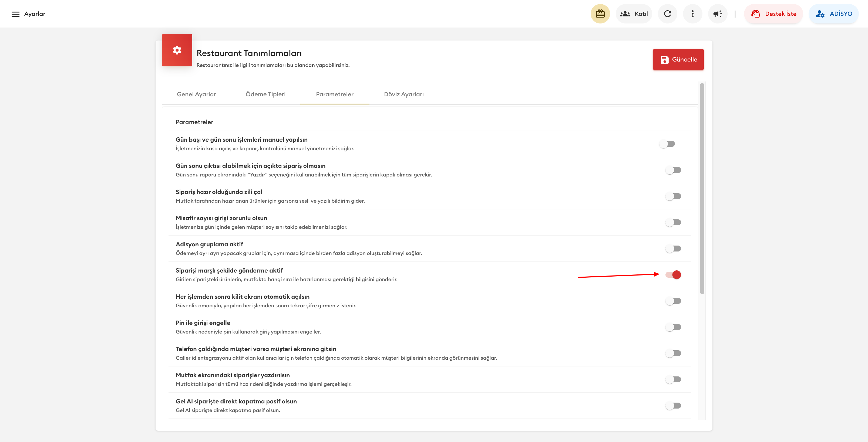Image resolution: width=868 pixels, height=442 pixels.
Task: Toggle Gün sonu çıktısı açıkta sipariş olmasın
Action: (673, 170)
